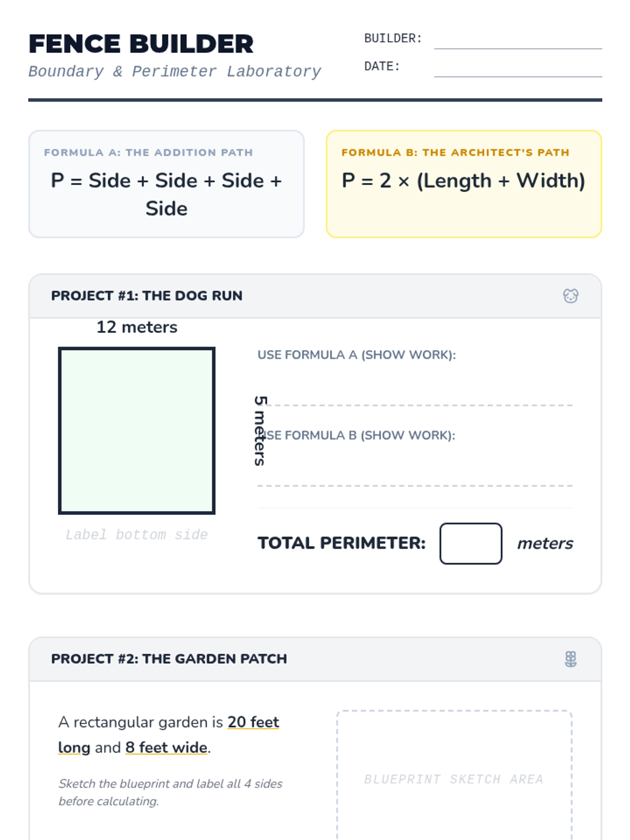The height and width of the screenshot is (840, 630).
Task: Click the Formula A show-work line
Action: pos(415,394)
